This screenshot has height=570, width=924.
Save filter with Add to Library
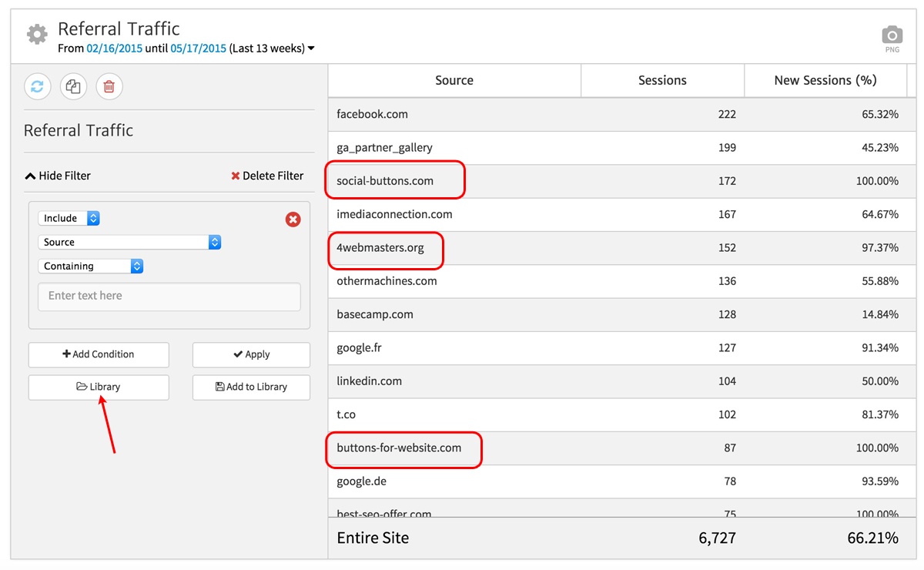(251, 387)
